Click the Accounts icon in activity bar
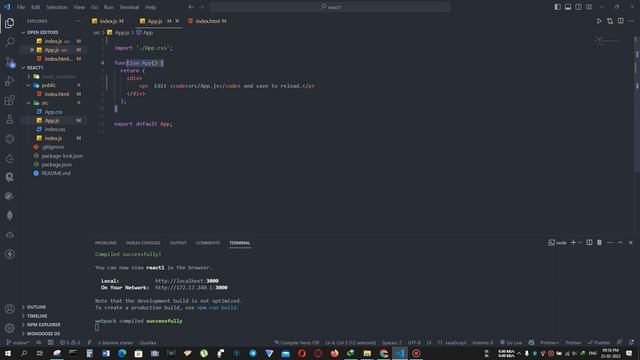The height and width of the screenshot is (360, 640). click(9, 309)
